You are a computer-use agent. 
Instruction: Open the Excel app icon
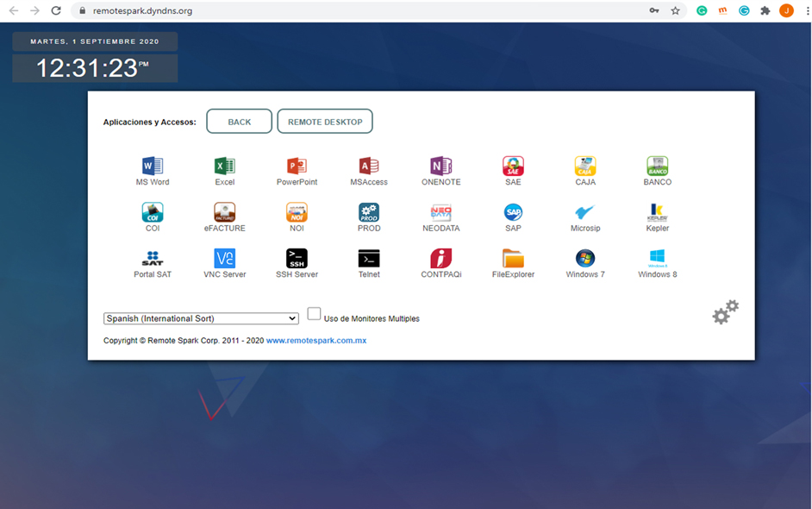point(224,167)
